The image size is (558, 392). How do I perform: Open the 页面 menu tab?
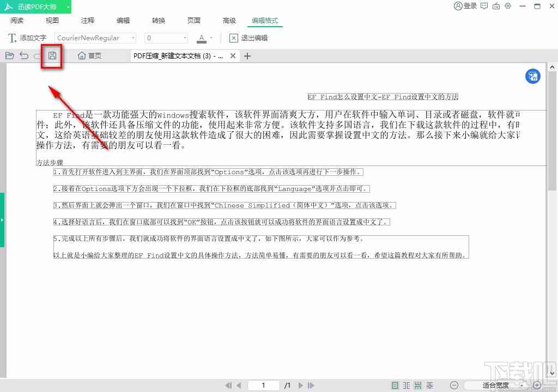194,21
